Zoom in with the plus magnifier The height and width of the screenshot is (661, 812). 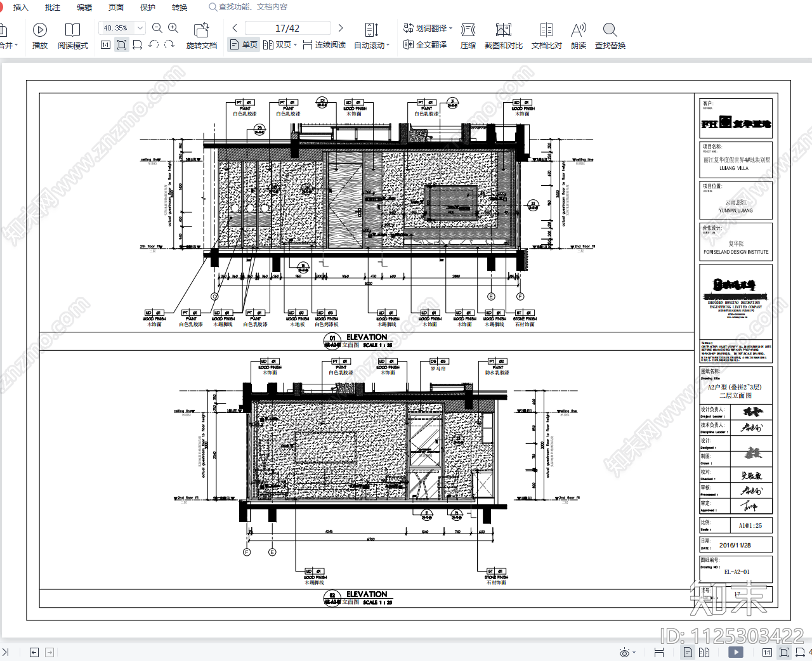pos(173,28)
